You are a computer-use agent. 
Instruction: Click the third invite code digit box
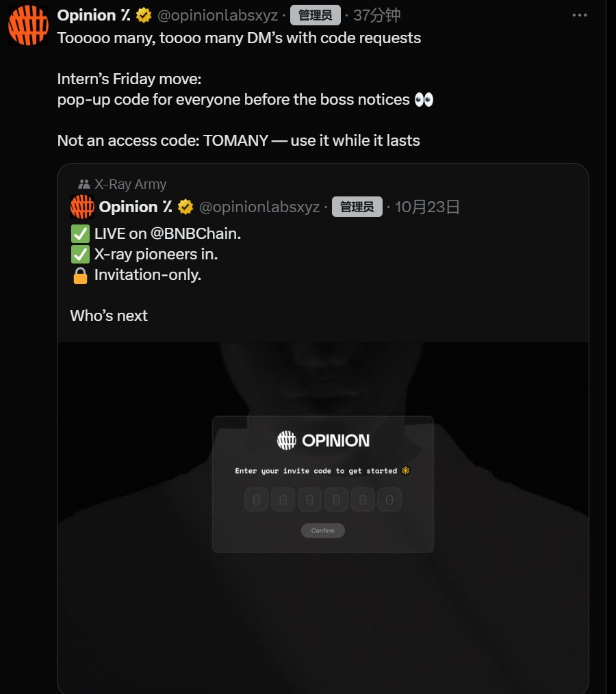[x=310, y=500]
